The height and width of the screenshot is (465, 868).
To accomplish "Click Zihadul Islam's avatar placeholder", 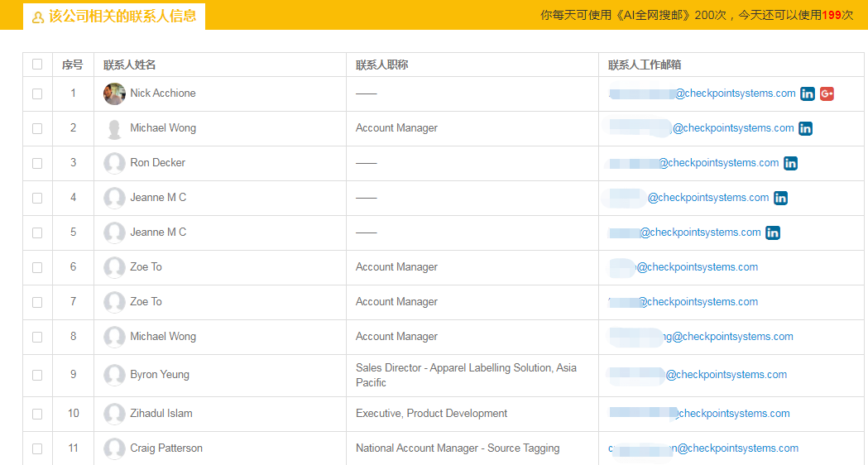I will (x=114, y=414).
